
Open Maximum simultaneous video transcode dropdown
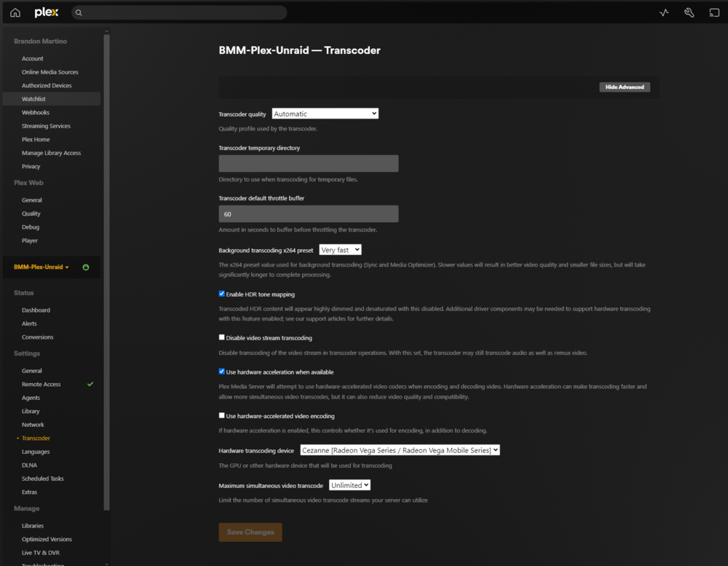click(x=349, y=485)
